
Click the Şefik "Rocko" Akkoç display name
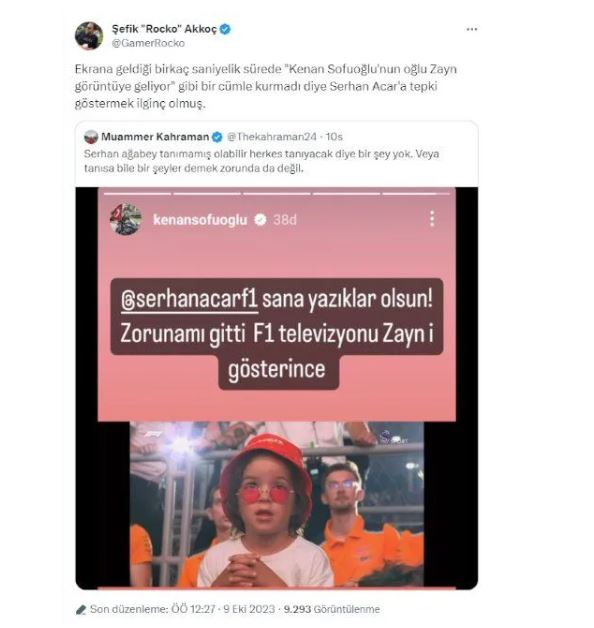tap(164, 29)
